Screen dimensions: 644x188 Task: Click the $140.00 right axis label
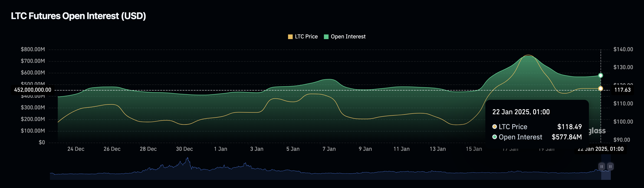click(623, 49)
